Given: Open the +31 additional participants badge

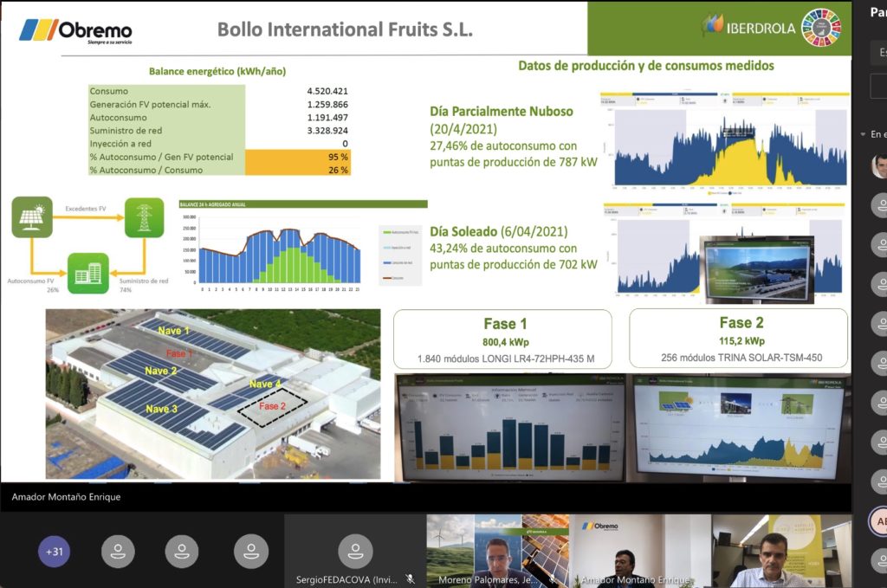Looking at the screenshot, I should [x=55, y=552].
